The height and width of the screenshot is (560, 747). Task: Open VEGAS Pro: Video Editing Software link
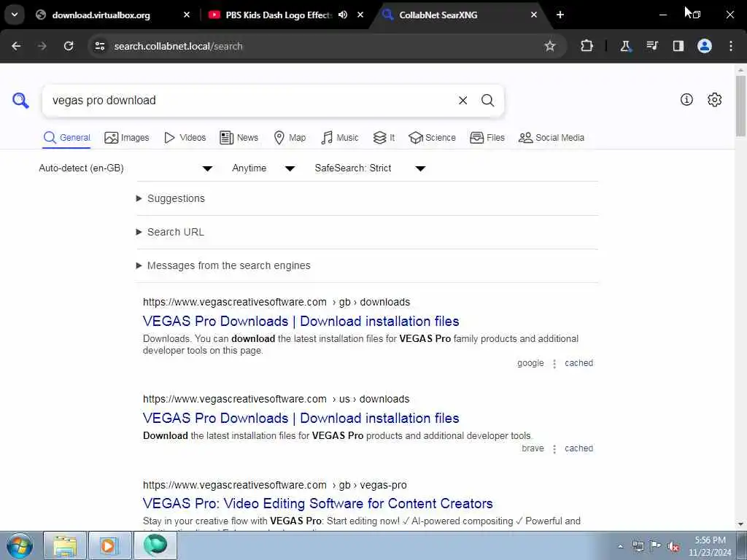pyautogui.click(x=318, y=503)
